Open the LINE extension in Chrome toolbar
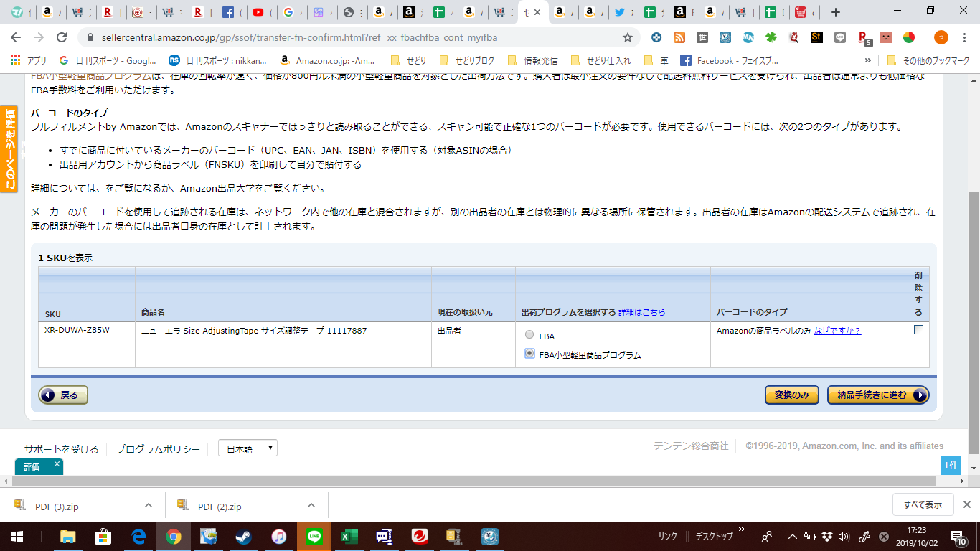The image size is (980, 551). (840, 37)
